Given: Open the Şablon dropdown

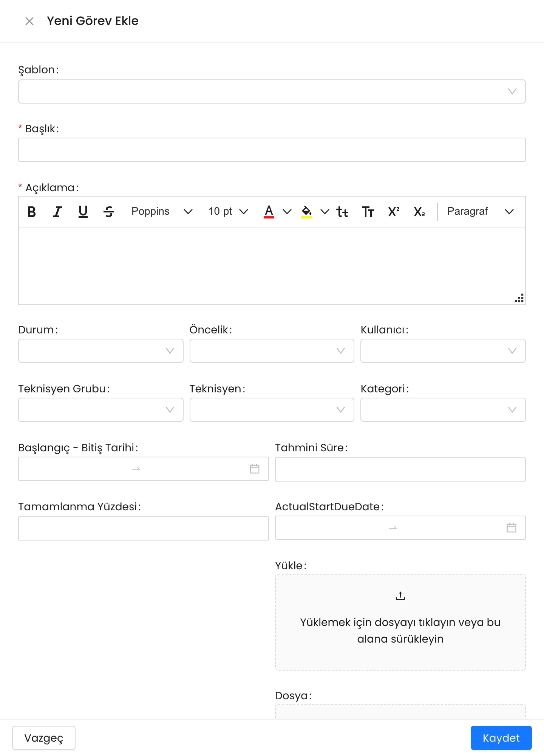Looking at the screenshot, I should click(272, 91).
